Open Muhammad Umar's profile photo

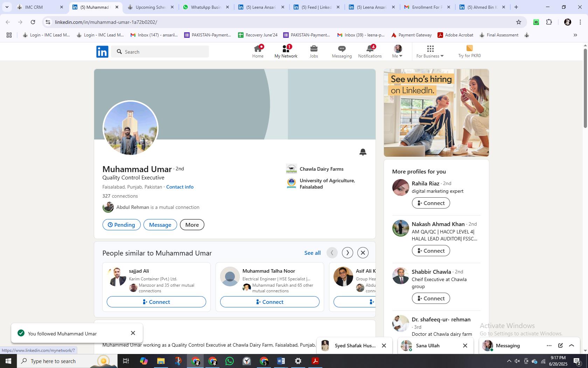point(131,128)
